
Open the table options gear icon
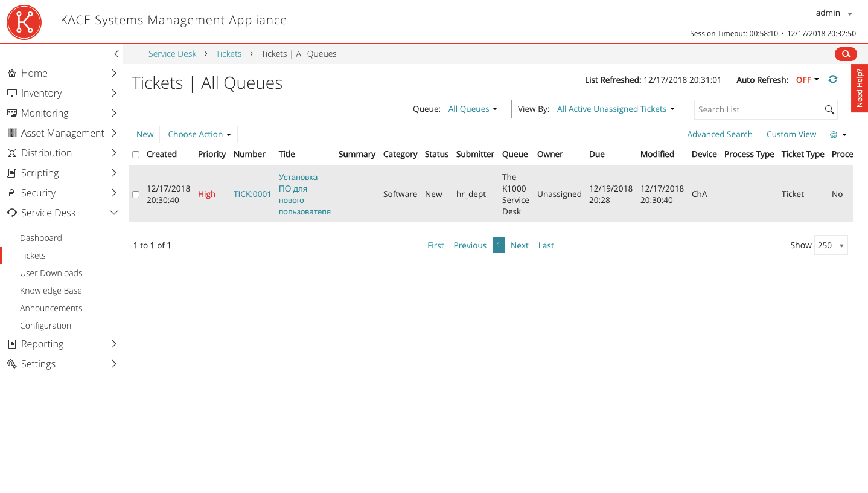tap(834, 135)
